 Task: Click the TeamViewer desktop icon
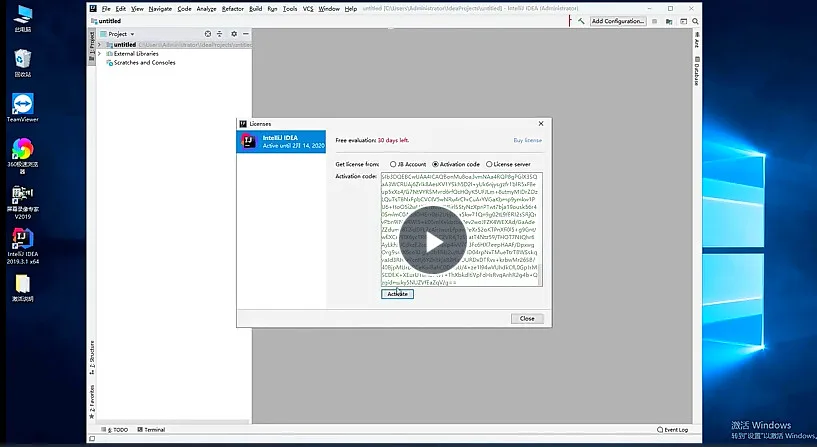pyautogui.click(x=22, y=108)
